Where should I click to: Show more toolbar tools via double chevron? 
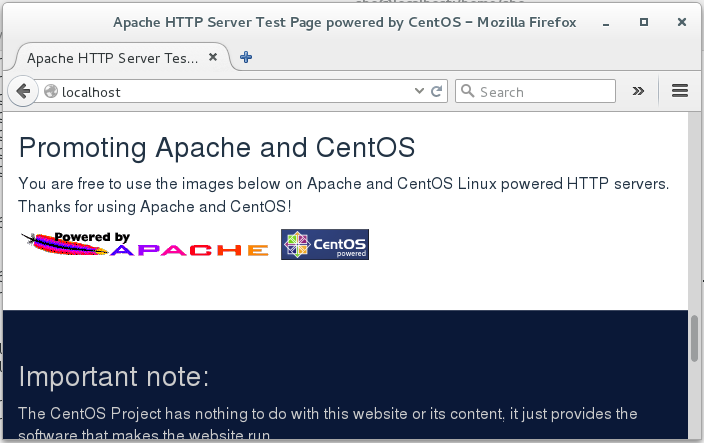click(x=638, y=91)
